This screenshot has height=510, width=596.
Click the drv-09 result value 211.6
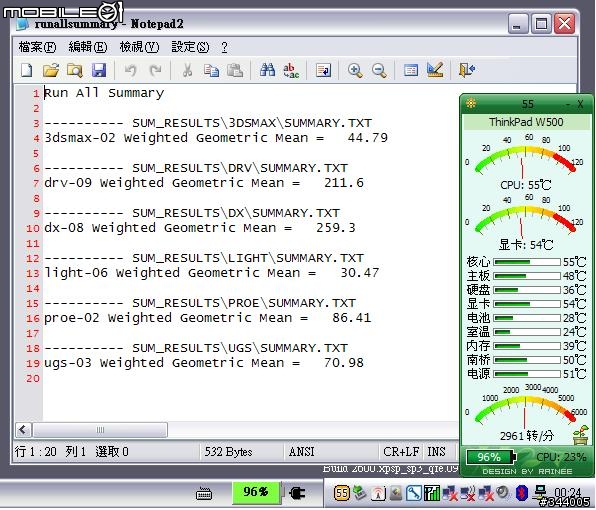pos(344,183)
